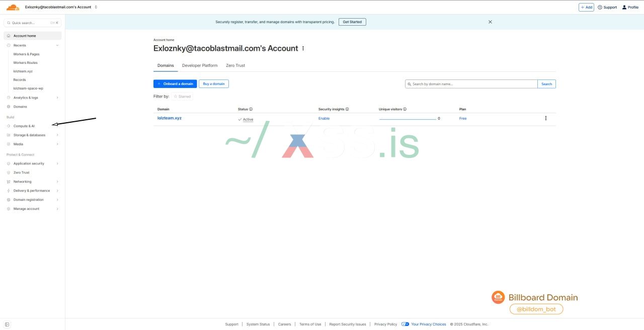Open Careers footer link
This screenshot has height=330, width=644.
pyautogui.click(x=285, y=324)
